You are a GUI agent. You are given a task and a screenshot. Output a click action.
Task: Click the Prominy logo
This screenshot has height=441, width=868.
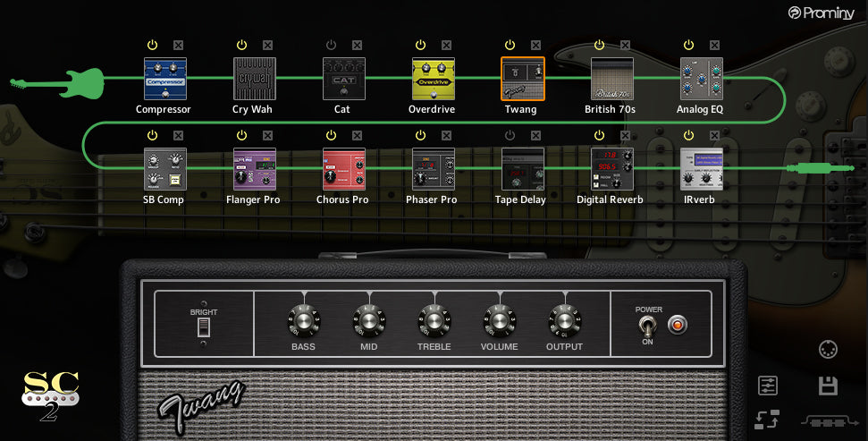(820, 13)
